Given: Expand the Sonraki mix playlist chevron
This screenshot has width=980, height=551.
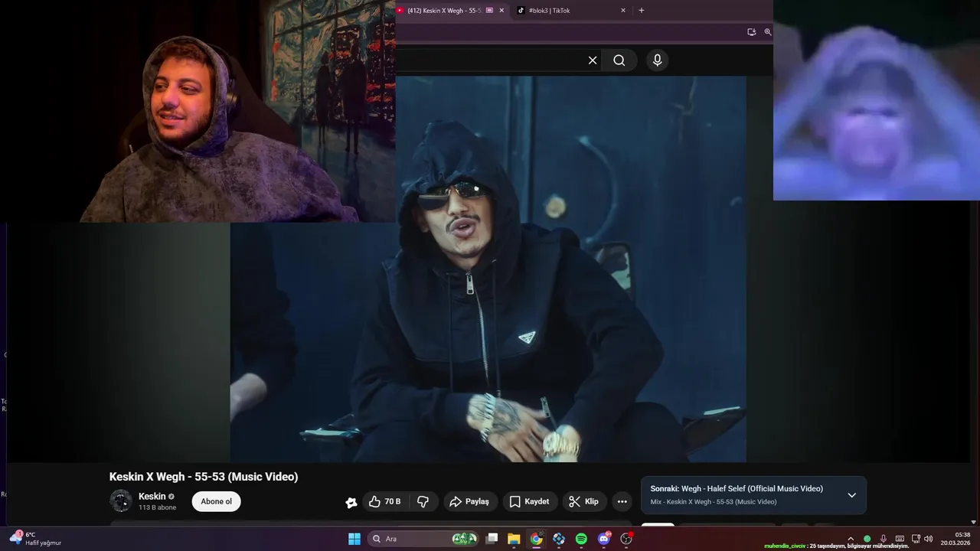Looking at the screenshot, I should (x=851, y=495).
